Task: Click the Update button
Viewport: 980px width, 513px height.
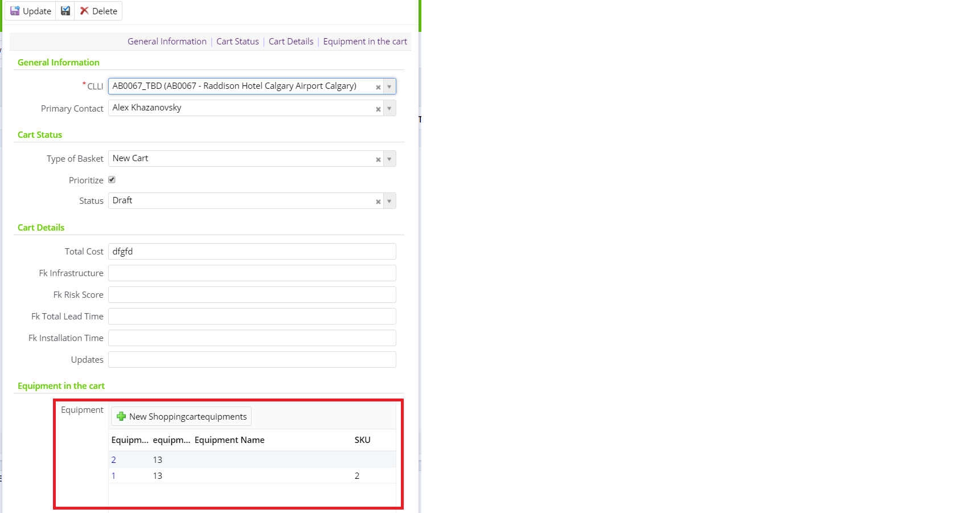Action: click(30, 10)
